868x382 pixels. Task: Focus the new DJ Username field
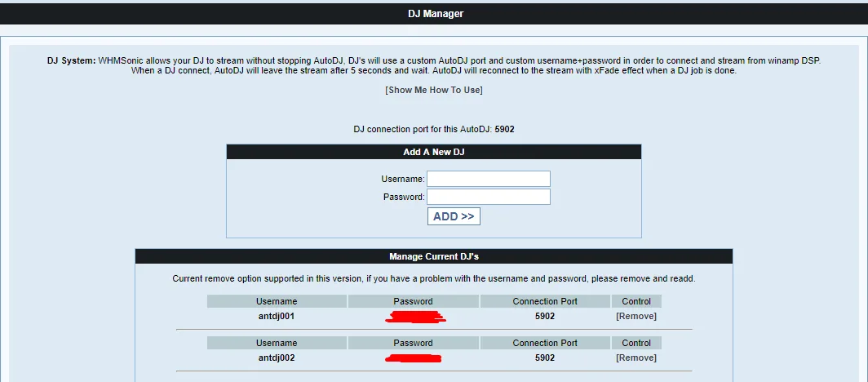tap(489, 179)
